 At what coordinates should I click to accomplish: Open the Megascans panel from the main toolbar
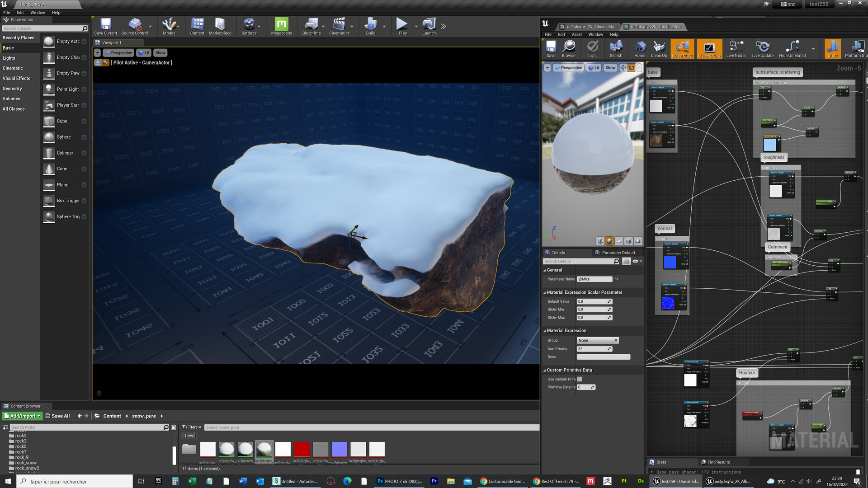point(281,26)
